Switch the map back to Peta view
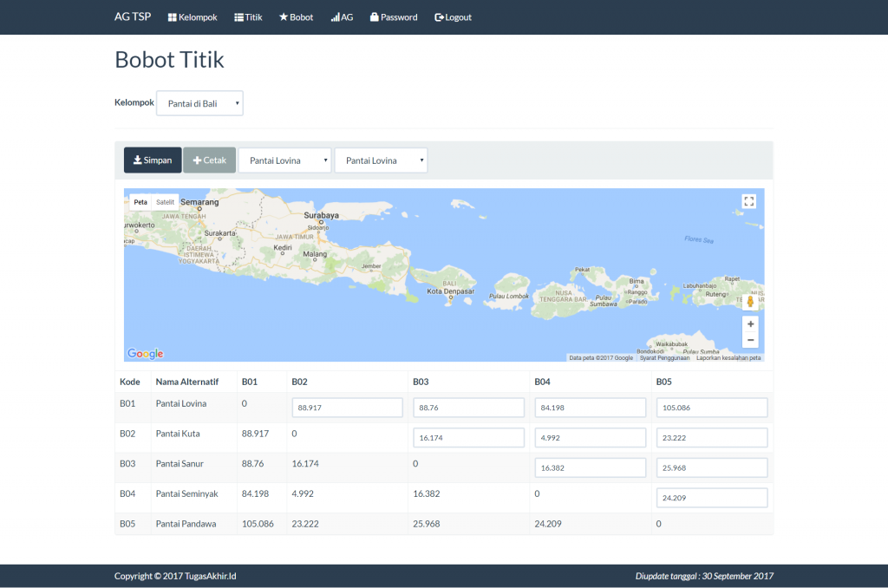888x588 pixels. click(139, 201)
